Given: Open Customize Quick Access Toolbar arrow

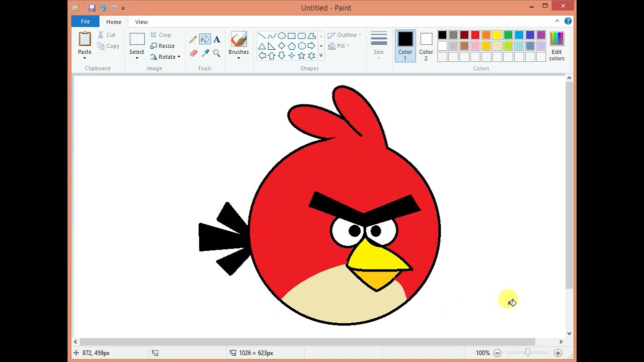Looking at the screenshot, I should (x=123, y=8).
